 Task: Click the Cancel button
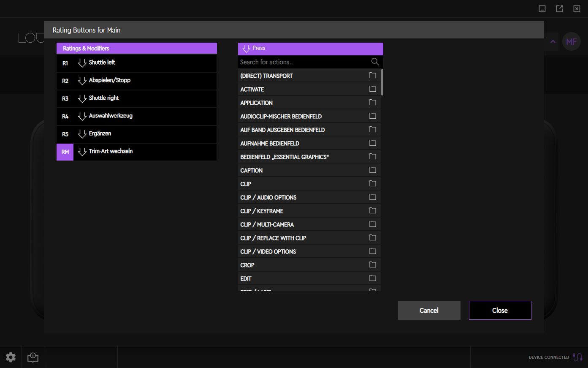pyautogui.click(x=429, y=311)
